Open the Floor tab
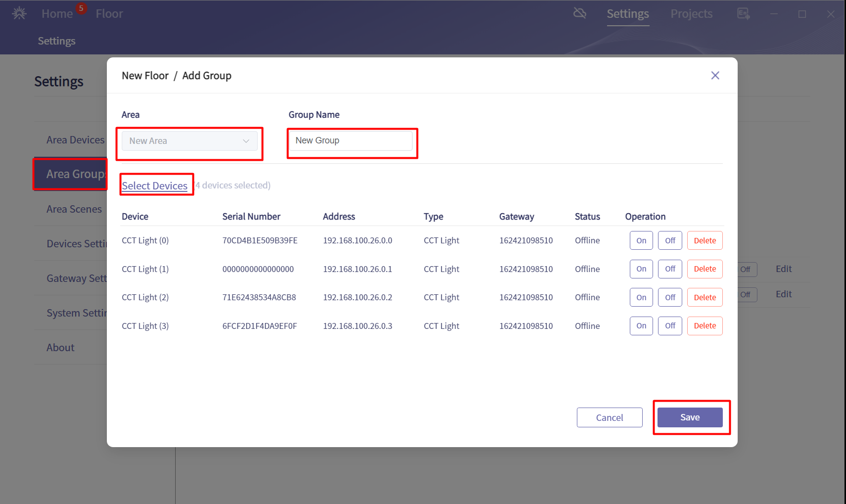846x504 pixels. click(x=109, y=14)
